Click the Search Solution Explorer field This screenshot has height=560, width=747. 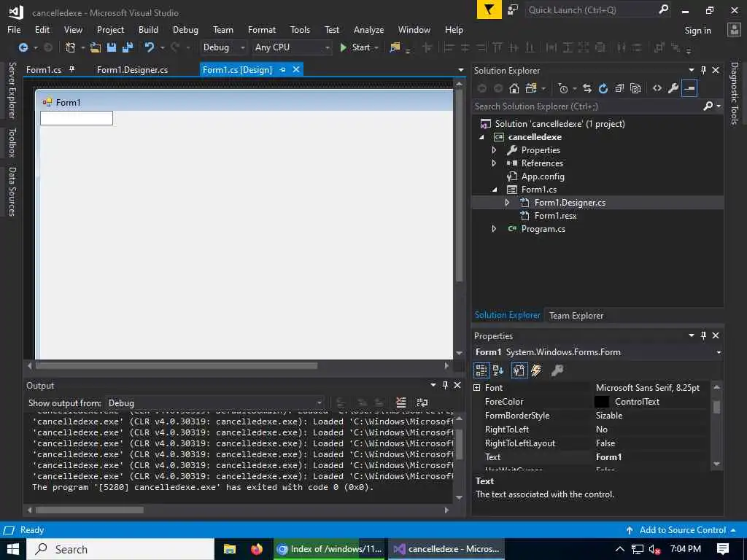[x=587, y=106]
